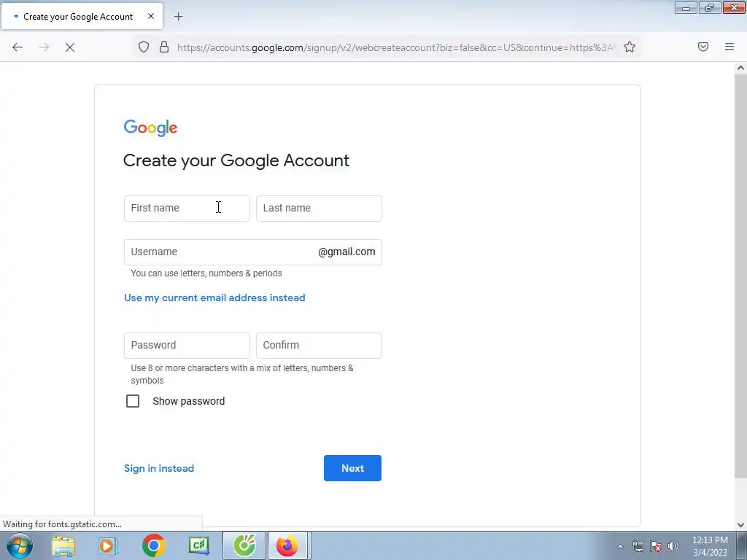
Task: Open the C# app taskbar icon
Action: click(198, 545)
